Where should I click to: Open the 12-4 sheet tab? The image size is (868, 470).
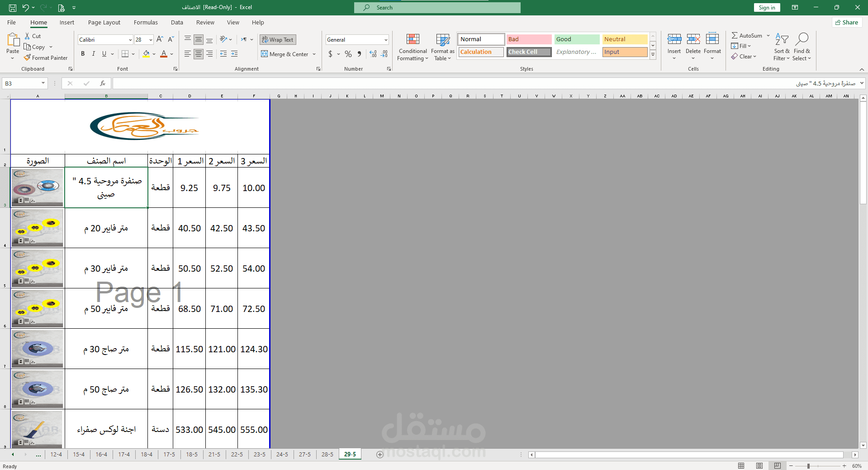tap(56, 455)
